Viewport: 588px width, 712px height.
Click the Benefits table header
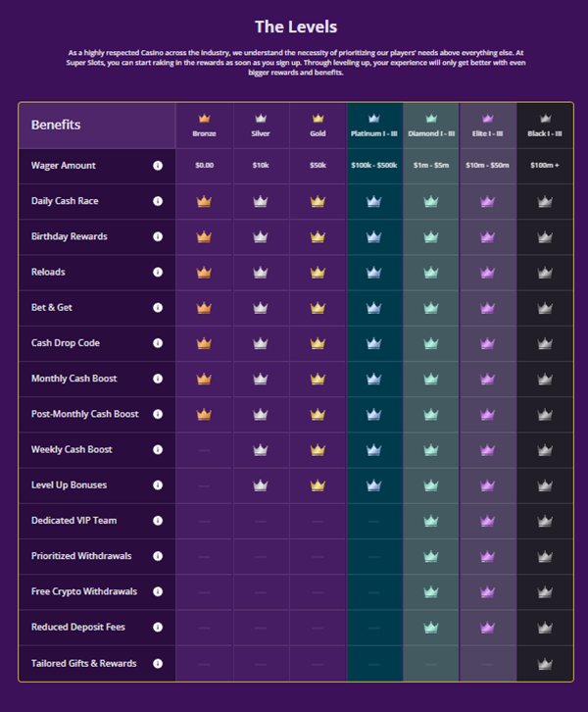coord(56,126)
